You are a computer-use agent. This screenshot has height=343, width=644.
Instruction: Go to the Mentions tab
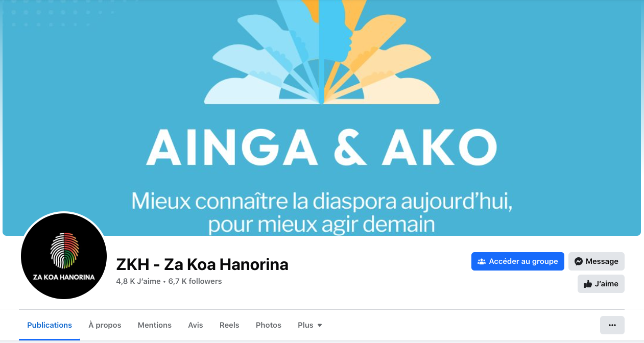[155, 325]
